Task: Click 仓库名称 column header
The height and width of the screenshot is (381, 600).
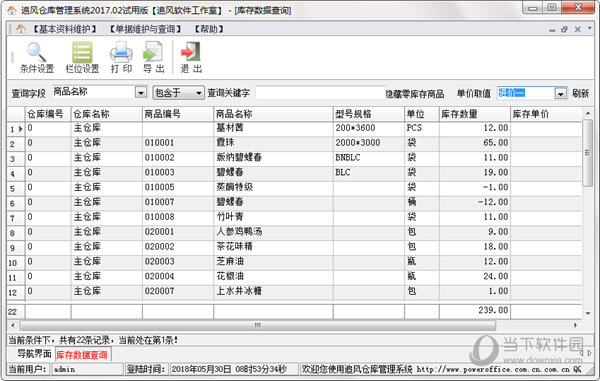Action: [106, 114]
